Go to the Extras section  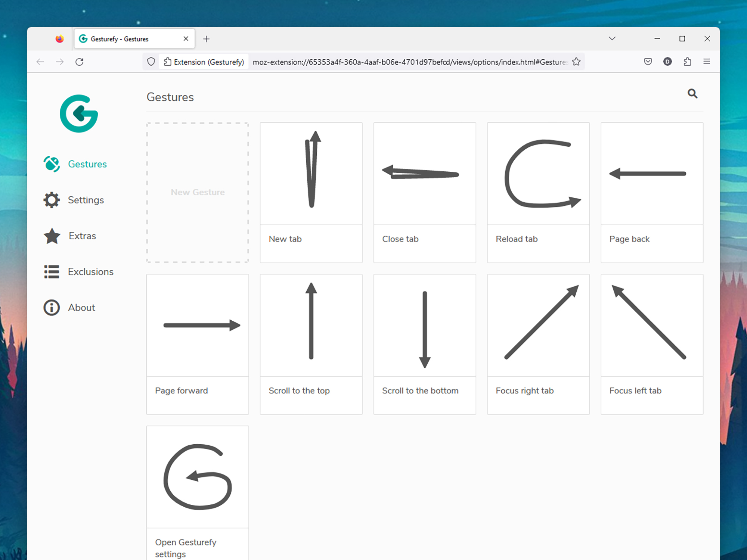coord(82,236)
